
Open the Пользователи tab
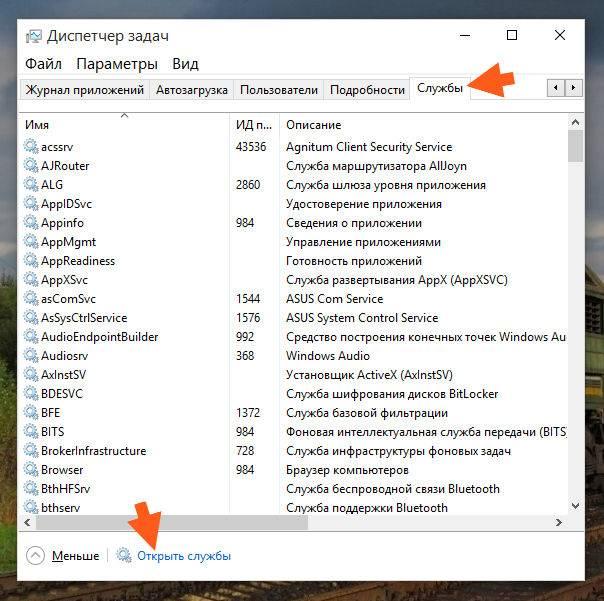click(279, 90)
